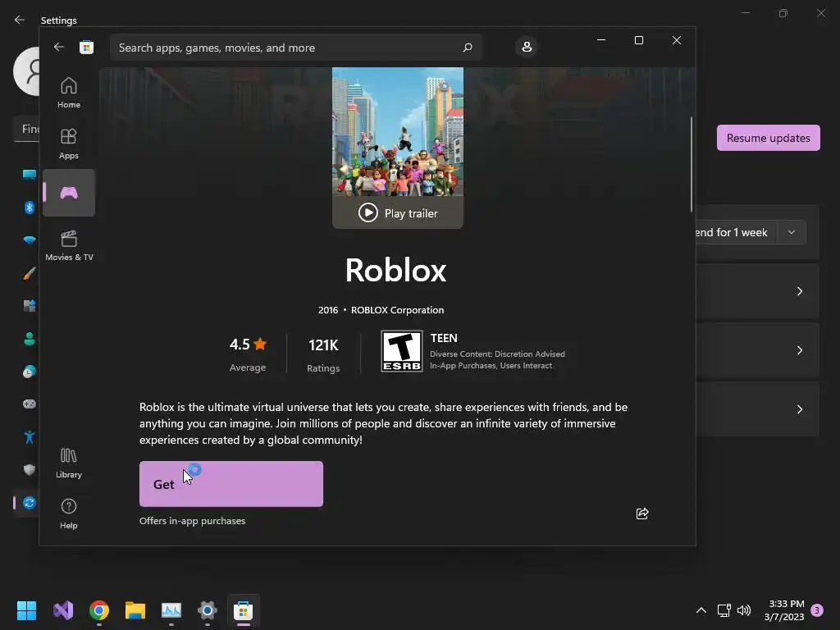Screen dimensions: 840x630
Task: Open Accessibility icon in Settings sidebar
Action: coord(30,437)
